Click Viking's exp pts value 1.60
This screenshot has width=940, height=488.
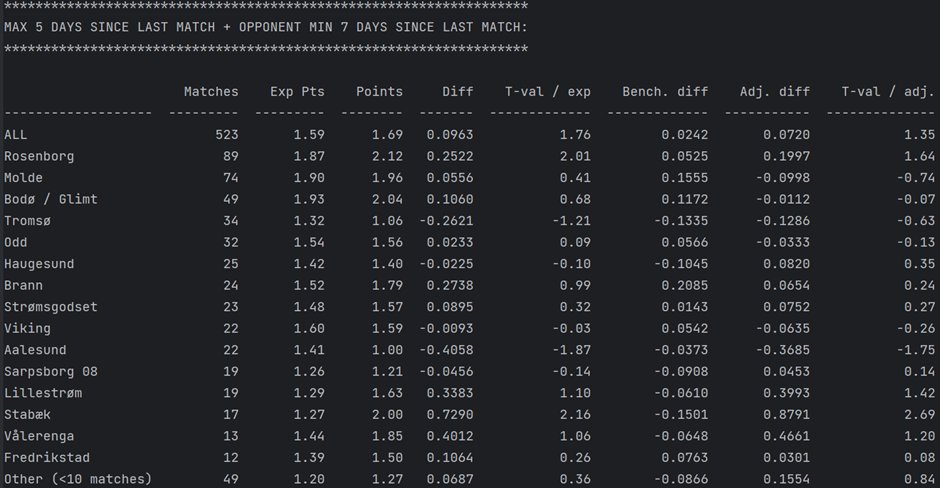click(x=309, y=329)
